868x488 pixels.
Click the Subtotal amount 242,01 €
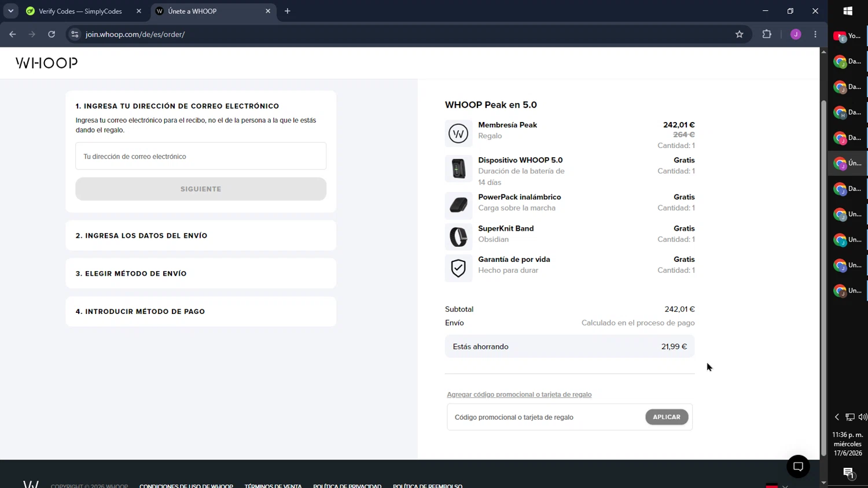(679, 309)
